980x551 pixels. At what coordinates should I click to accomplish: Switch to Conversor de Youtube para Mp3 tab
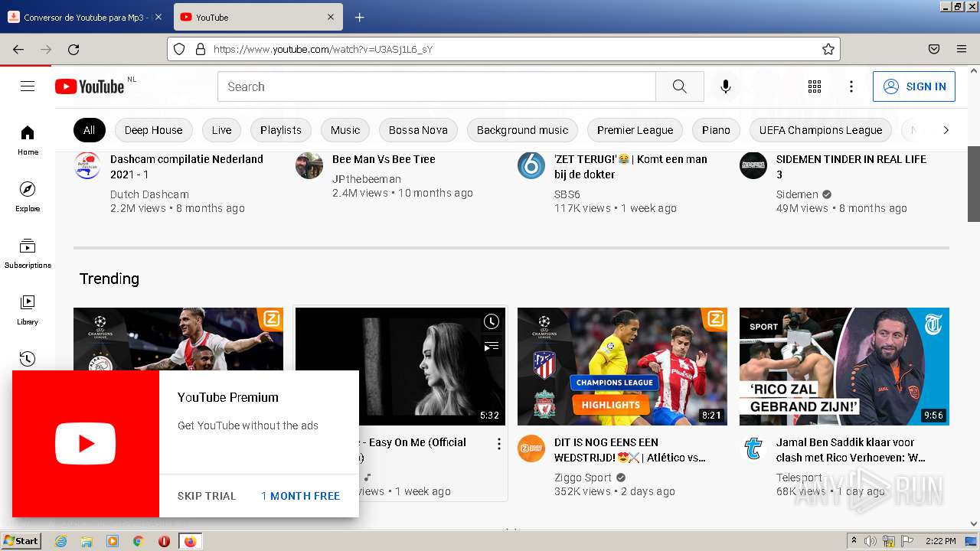[x=84, y=17]
